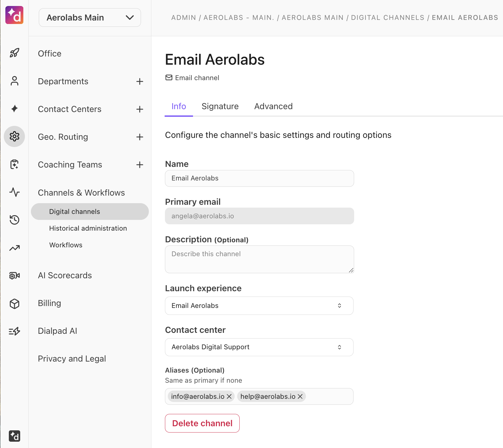Add a coaching team with plus icon
Viewport: 503px width, 448px height.
tap(140, 165)
